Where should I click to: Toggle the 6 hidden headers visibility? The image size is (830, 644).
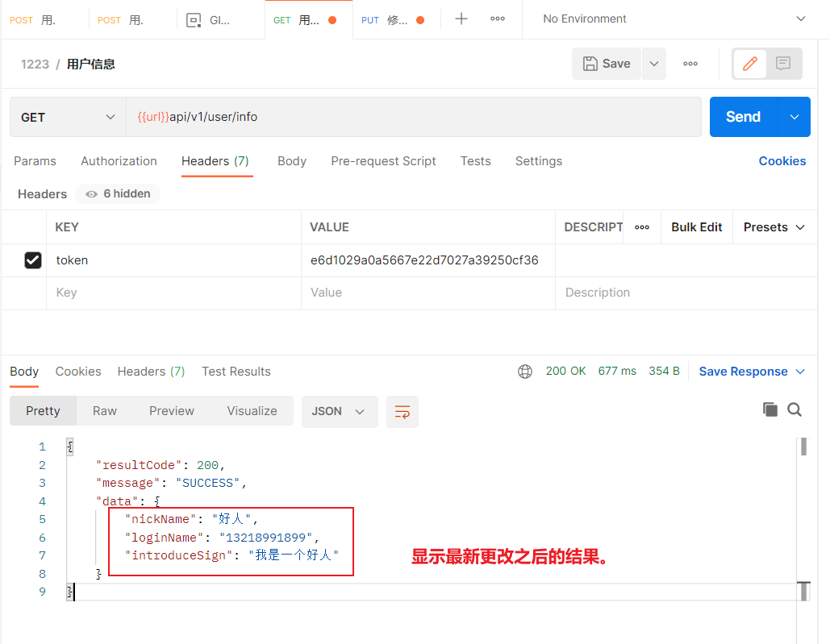tap(118, 194)
